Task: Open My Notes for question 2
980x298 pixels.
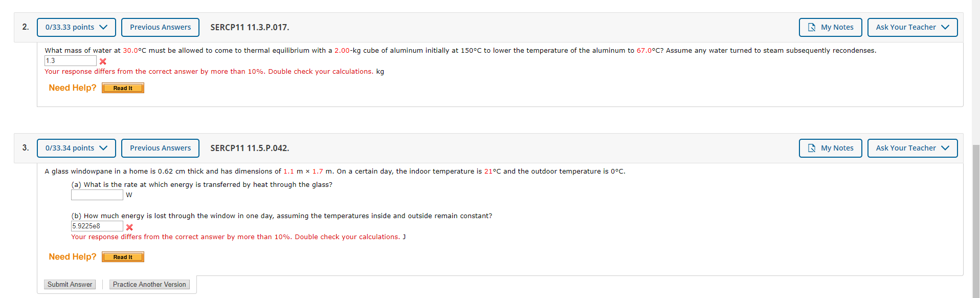Action: click(830, 27)
